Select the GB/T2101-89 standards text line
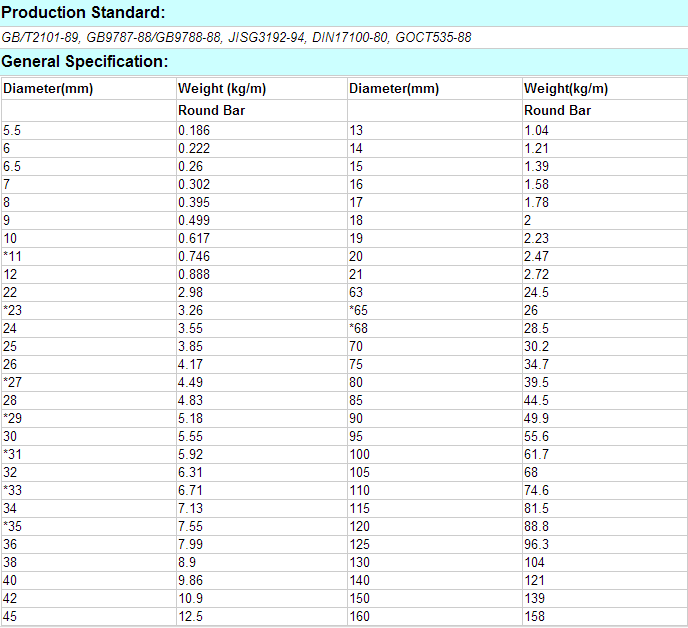 (x=236, y=37)
